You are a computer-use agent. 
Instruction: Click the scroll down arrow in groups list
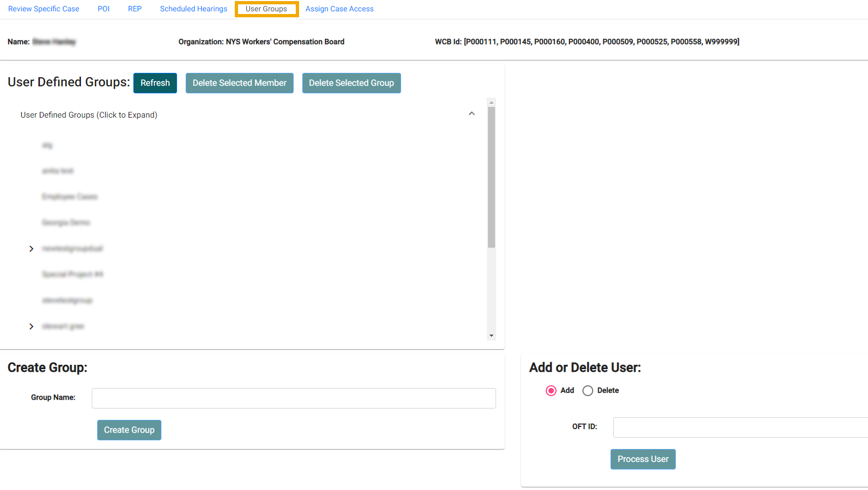pos(491,336)
